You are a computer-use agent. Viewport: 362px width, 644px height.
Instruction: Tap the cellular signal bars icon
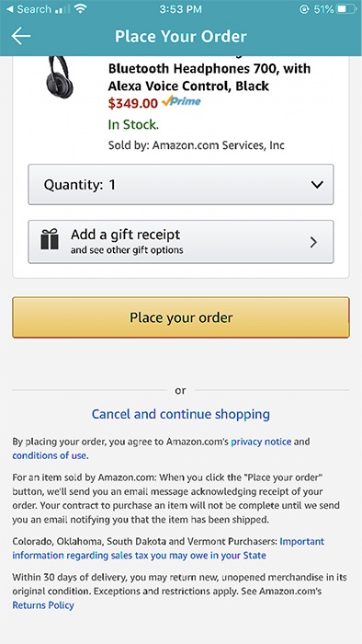(x=62, y=9)
